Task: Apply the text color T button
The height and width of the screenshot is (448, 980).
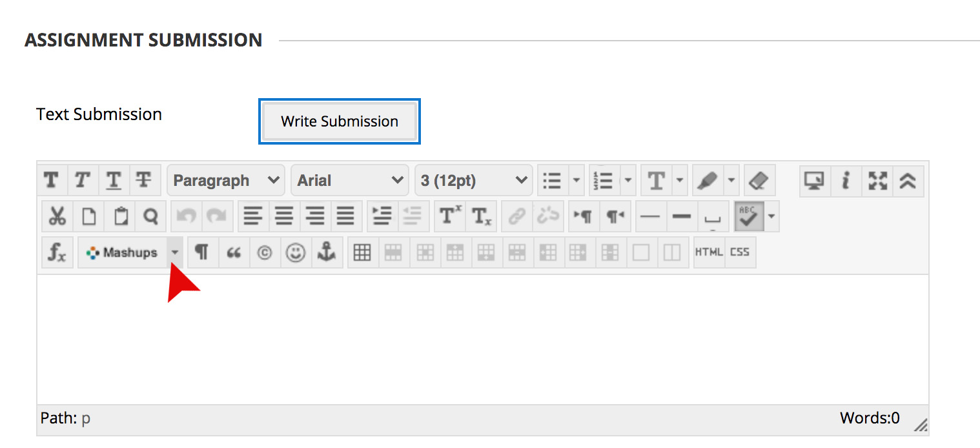Action: click(x=656, y=181)
